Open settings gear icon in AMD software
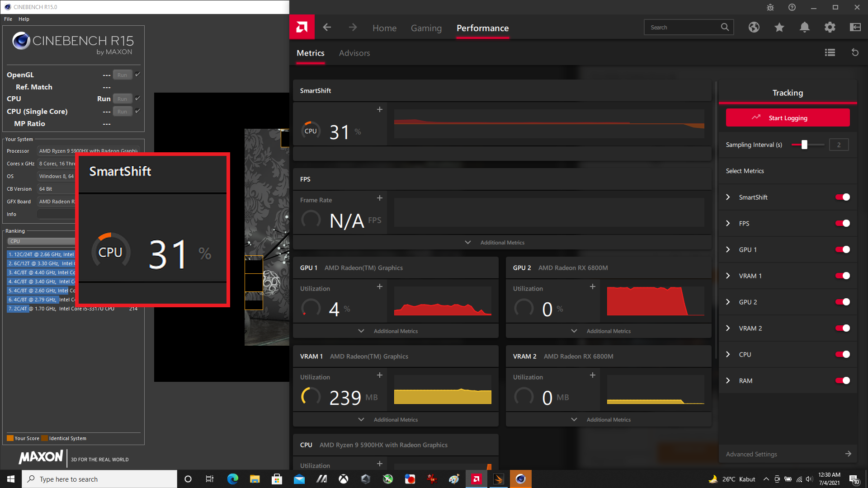Screen dimensions: 868x488 (x=830, y=28)
